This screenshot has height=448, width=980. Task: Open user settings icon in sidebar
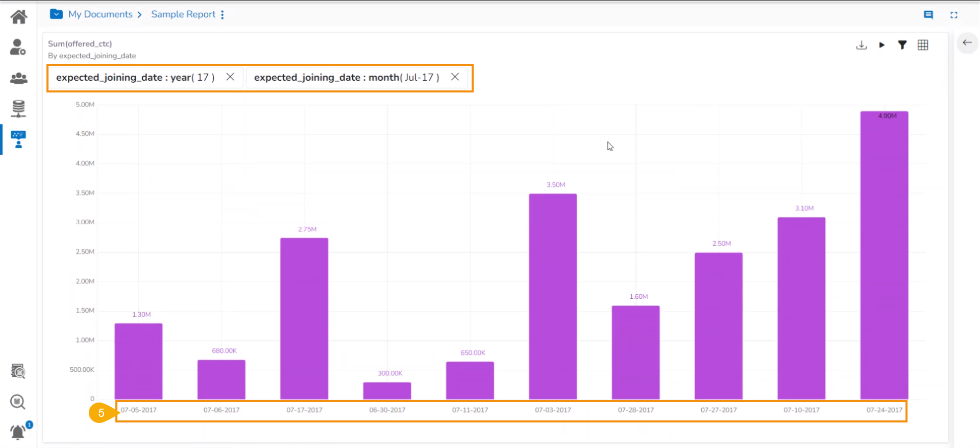click(18, 47)
